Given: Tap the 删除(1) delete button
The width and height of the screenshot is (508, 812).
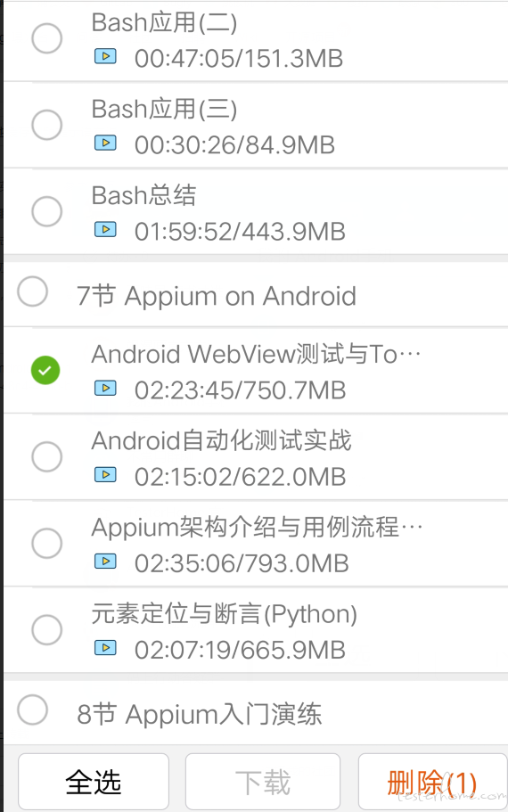Looking at the screenshot, I should tap(432, 782).
